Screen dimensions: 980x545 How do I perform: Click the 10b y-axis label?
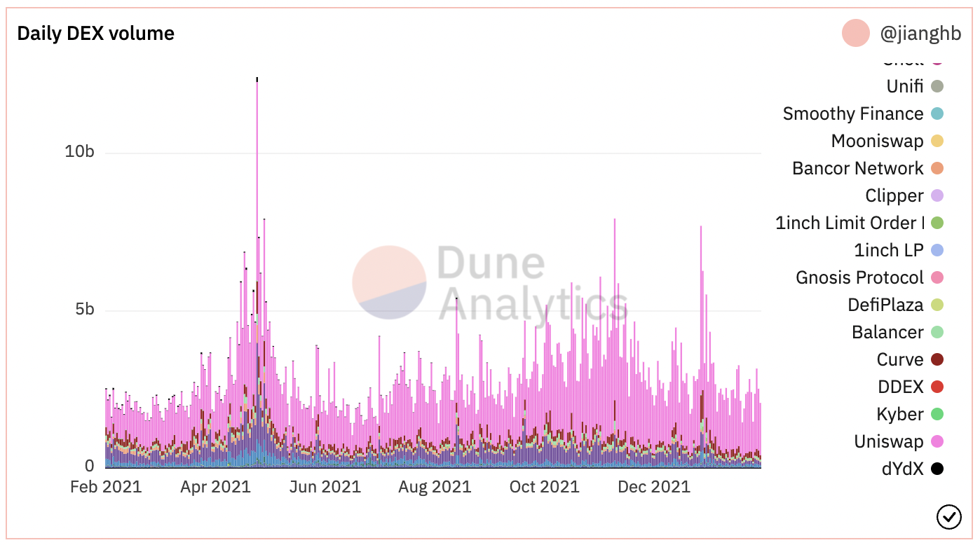pos(80,152)
